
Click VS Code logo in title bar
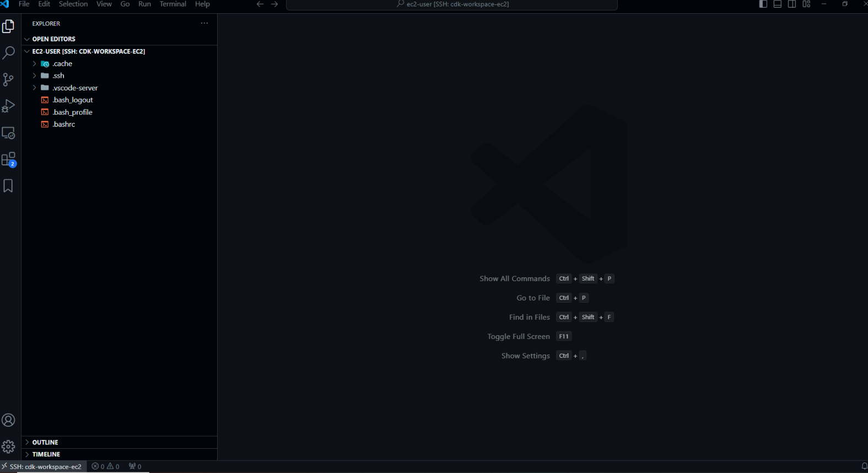pos(5,4)
